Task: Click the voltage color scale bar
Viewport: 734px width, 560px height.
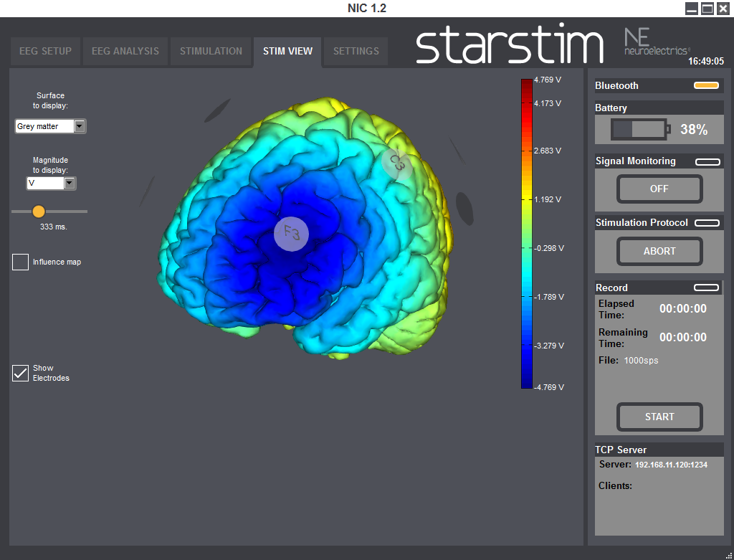Action: [x=527, y=234]
